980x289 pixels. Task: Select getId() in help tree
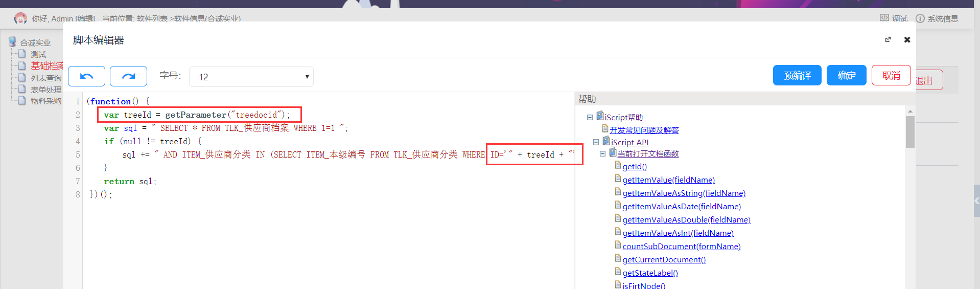pos(635,167)
